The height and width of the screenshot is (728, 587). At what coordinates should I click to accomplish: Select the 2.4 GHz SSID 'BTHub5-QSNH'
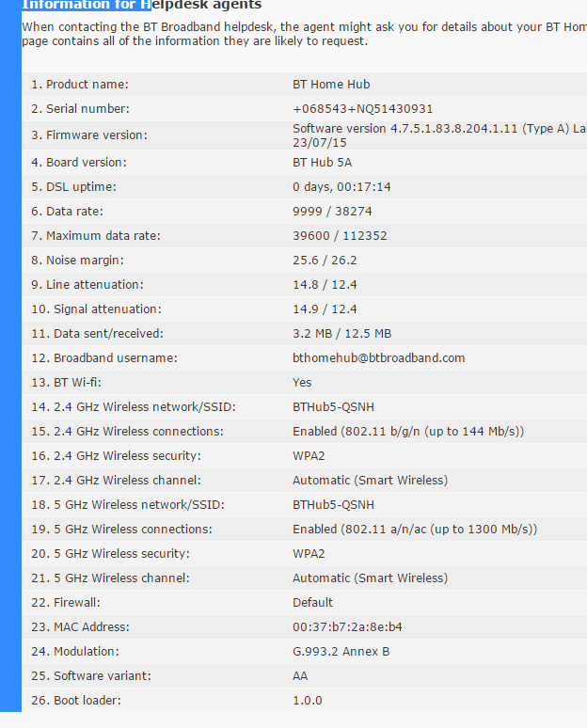(333, 407)
